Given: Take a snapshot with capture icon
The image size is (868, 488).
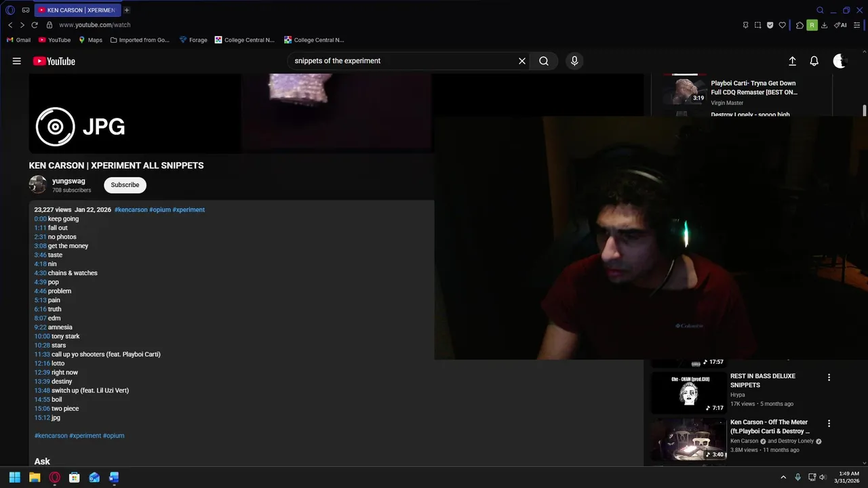Looking at the screenshot, I should click(757, 25).
